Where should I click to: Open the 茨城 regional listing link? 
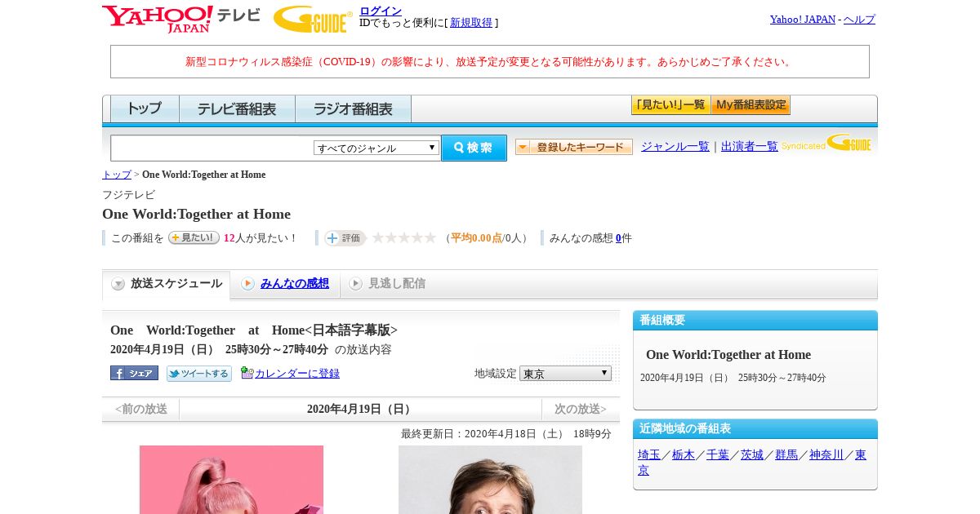coord(752,454)
